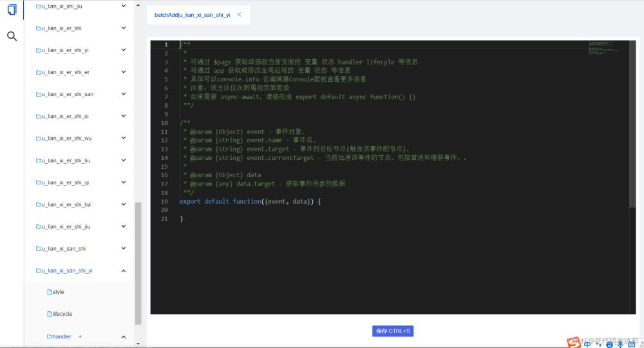Select the u_lian_xi_er_shi_wu folder

(64, 138)
